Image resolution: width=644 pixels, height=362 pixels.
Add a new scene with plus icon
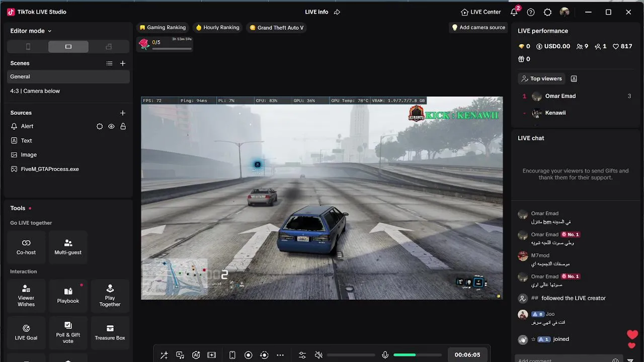pos(123,63)
